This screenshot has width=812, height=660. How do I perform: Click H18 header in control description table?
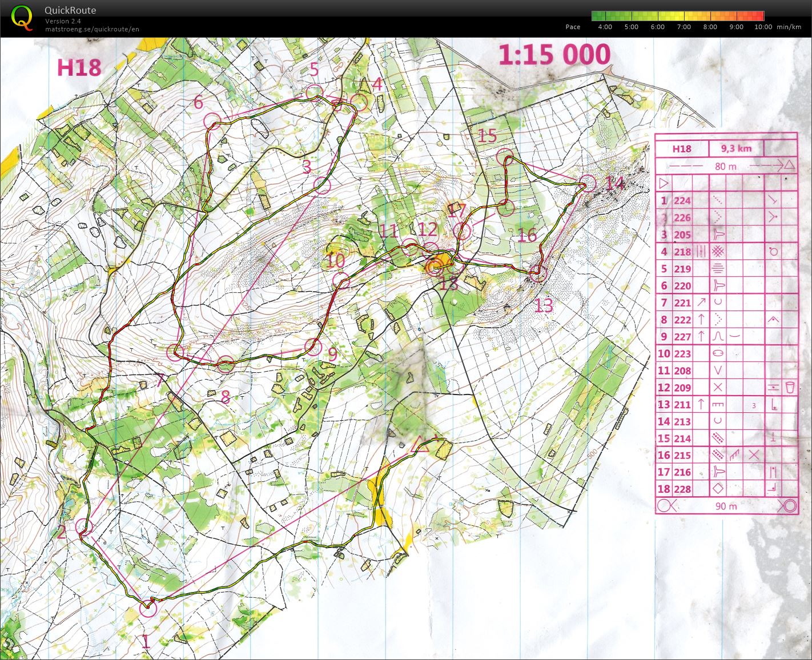click(682, 149)
